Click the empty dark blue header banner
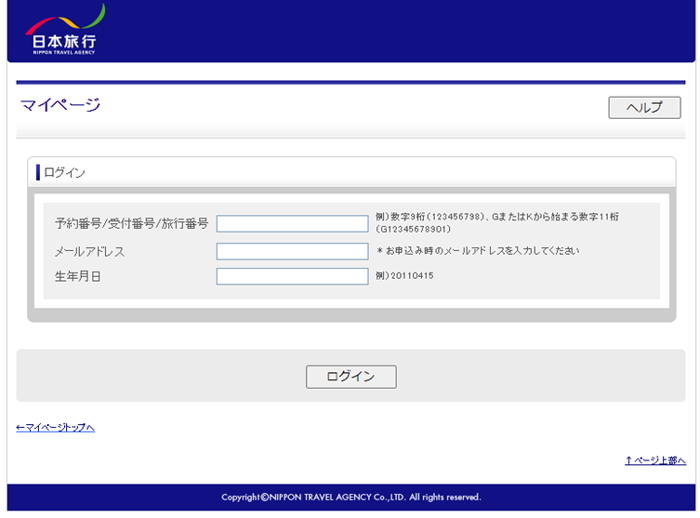 coord(400,30)
